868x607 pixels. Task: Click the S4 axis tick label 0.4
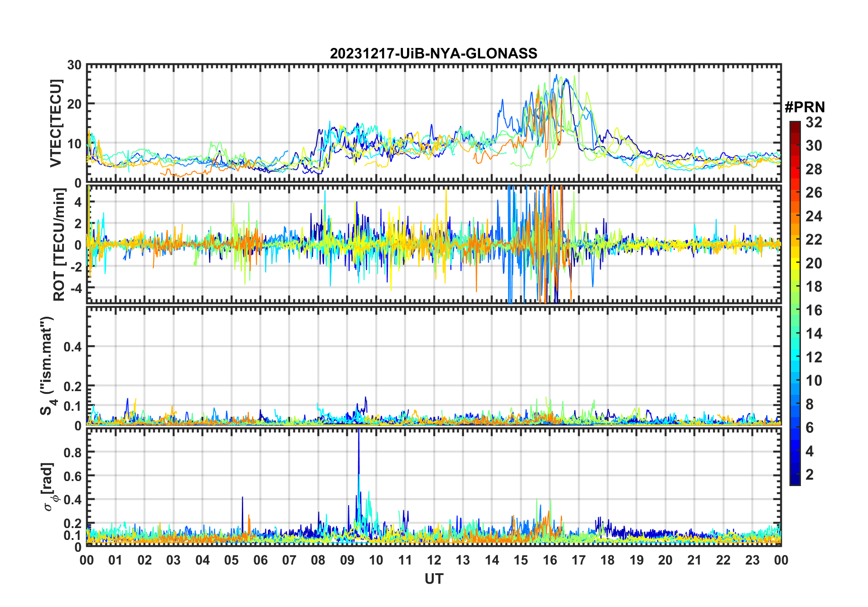coord(73,346)
